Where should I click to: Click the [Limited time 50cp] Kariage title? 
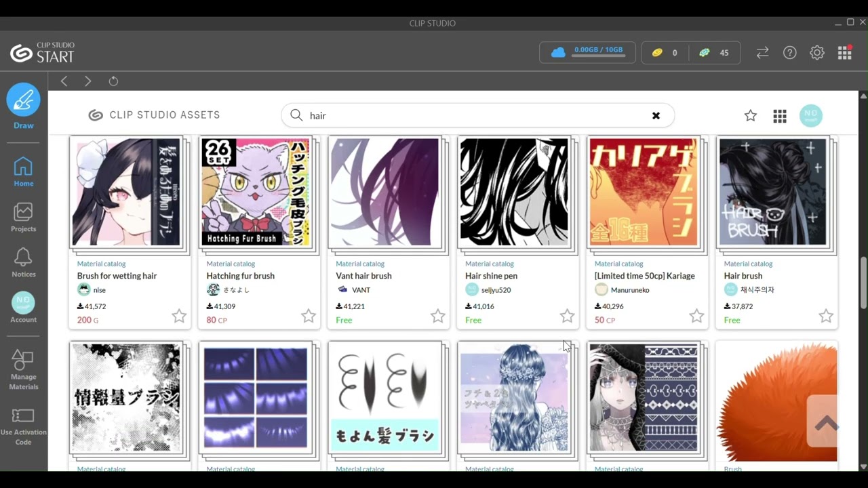click(x=645, y=276)
